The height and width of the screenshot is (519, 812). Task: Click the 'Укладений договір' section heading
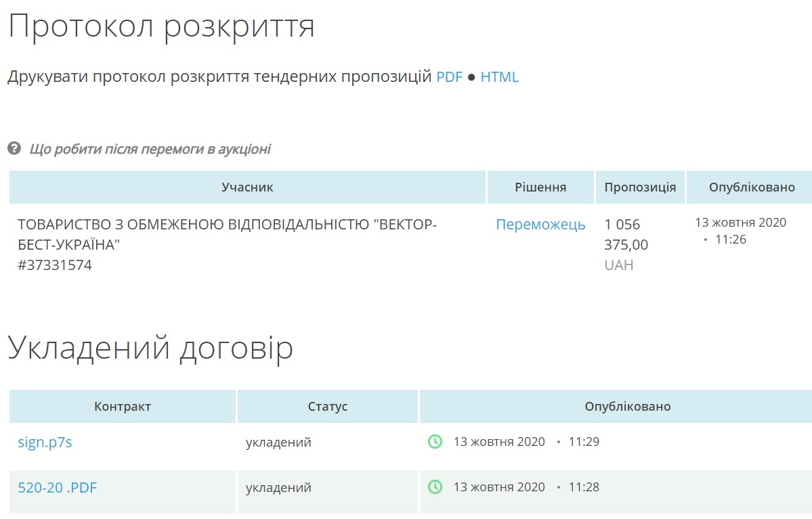(x=150, y=348)
